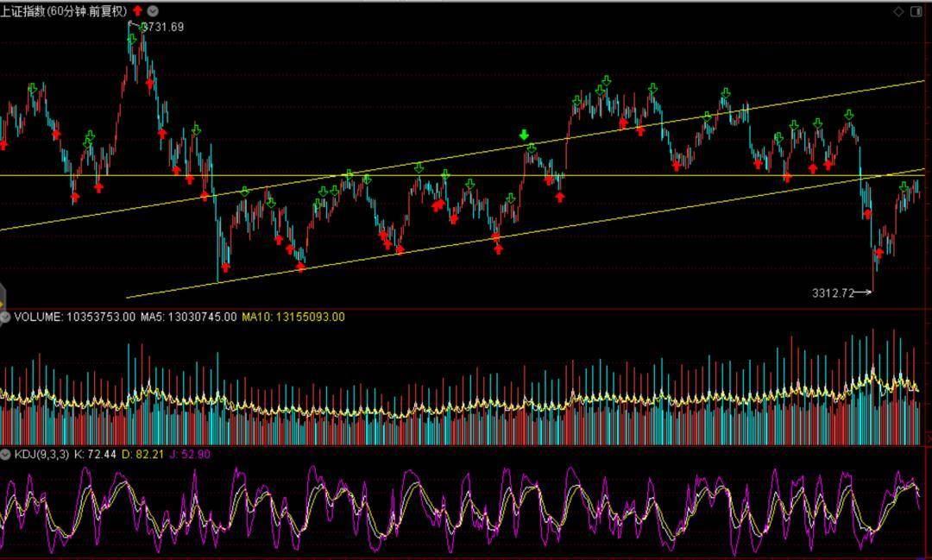
Task: Click the yellow MA10 volume label
Action: pyautogui.click(x=293, y=317)
